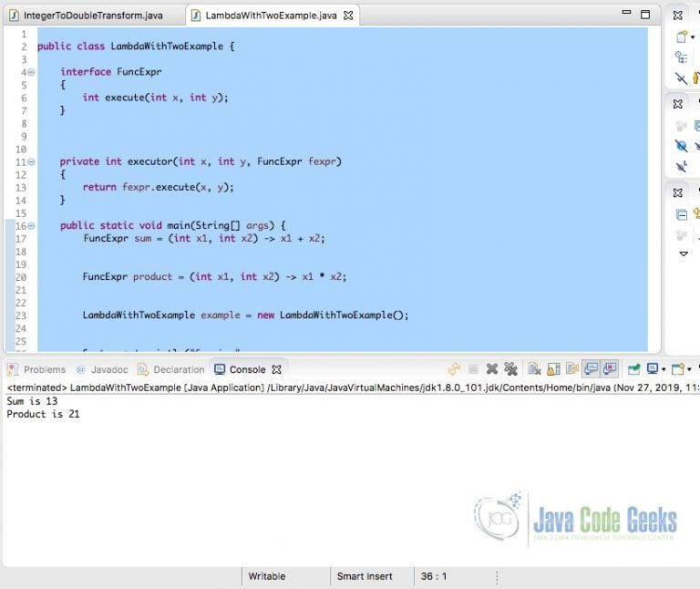Click line number 23 in the gutter
Image resolution: width=700 pixels, height=589 pixels.
coord(21,315)
